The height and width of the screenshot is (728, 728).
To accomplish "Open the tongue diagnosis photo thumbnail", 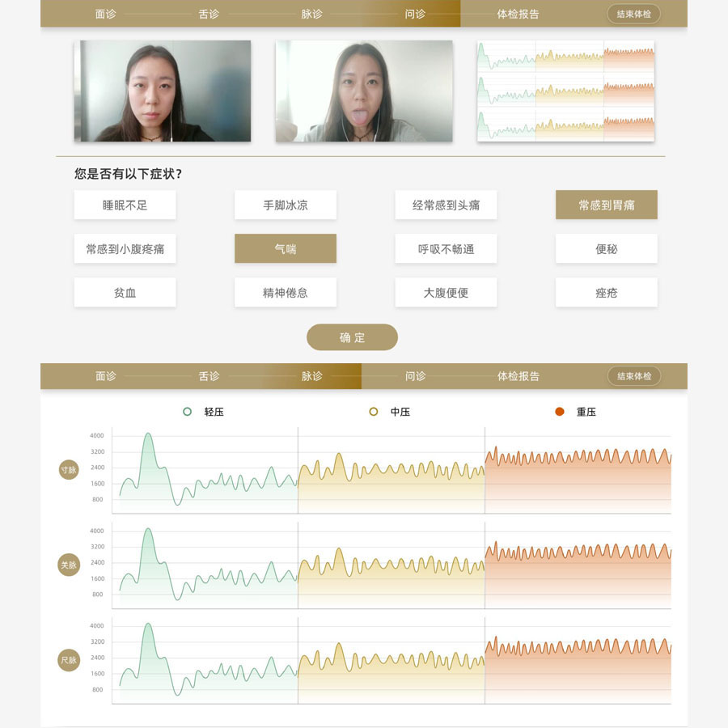I will pos(364,91).
